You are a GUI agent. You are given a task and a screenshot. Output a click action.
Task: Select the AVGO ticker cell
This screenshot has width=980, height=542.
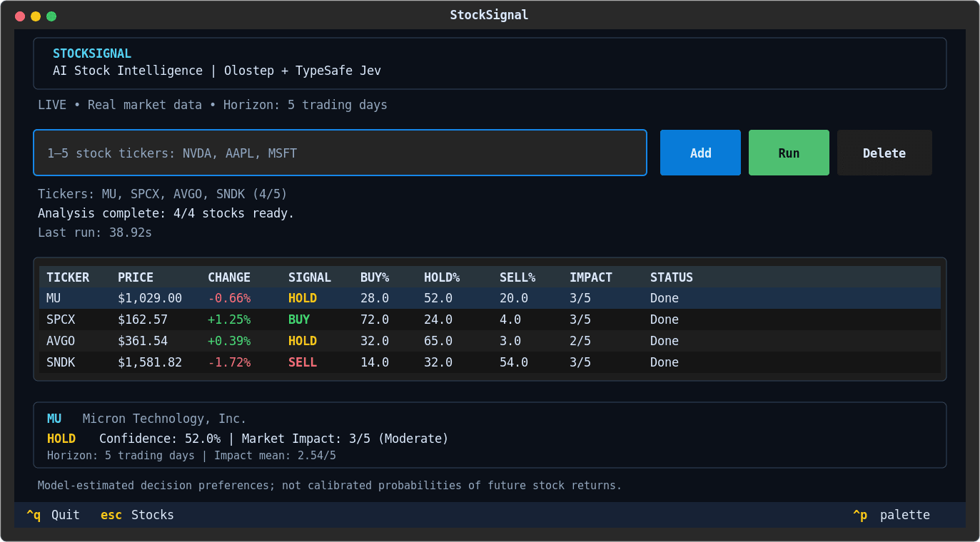tap(61, 341)
